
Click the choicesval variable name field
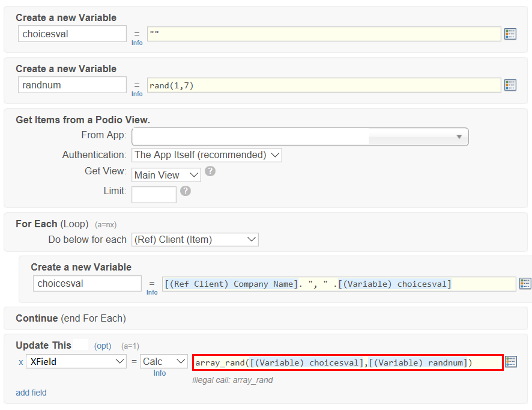[x=72, y=34]
